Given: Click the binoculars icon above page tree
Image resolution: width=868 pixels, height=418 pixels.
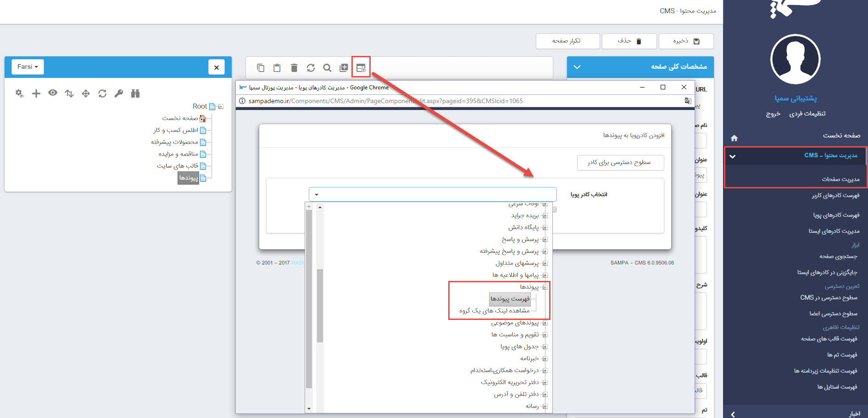Looking at the screenshot, I should 135,93.
